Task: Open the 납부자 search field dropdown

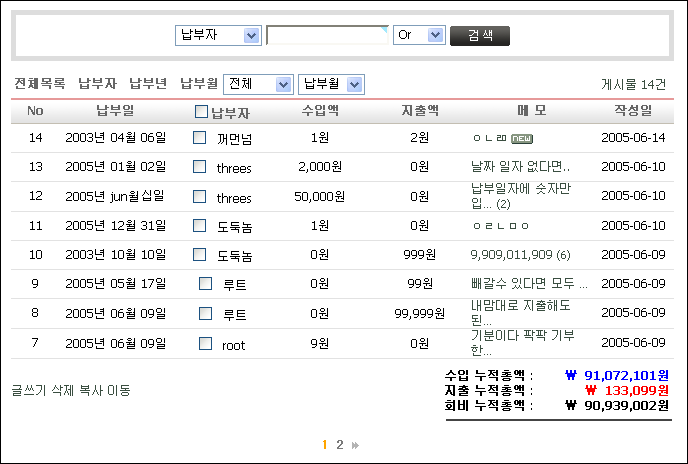Action: click(217, 36)
